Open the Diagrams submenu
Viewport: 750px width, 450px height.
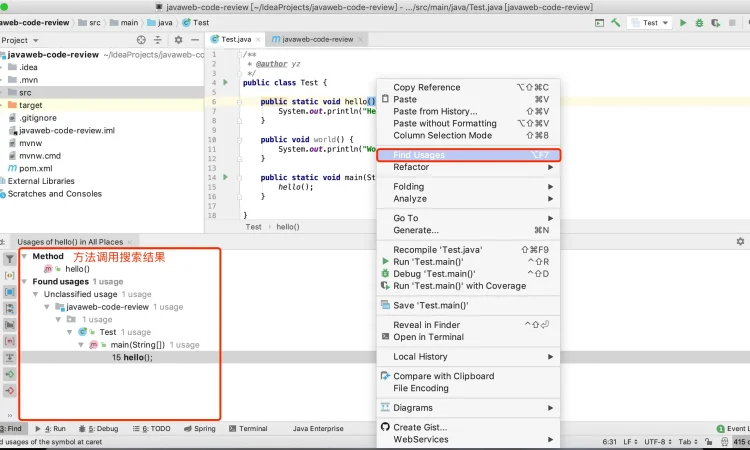(468, 407)
